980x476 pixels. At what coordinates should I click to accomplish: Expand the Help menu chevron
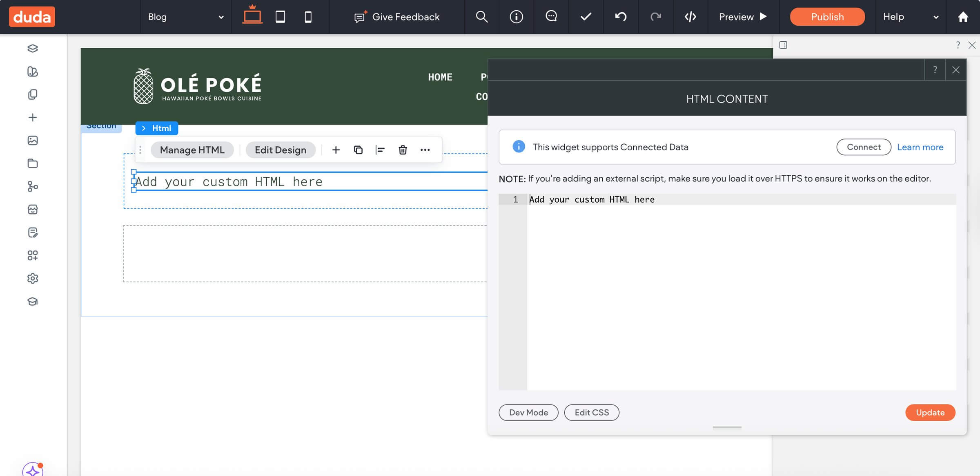click(935, 17)
